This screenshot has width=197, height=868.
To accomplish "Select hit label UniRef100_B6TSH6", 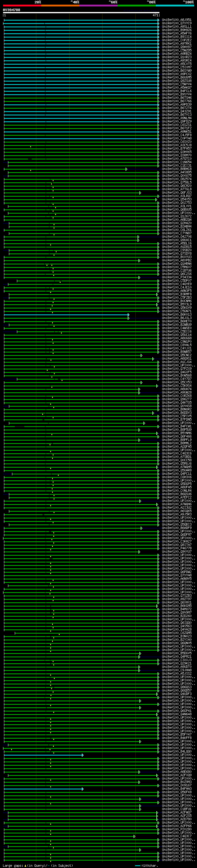I will [177, 98].
